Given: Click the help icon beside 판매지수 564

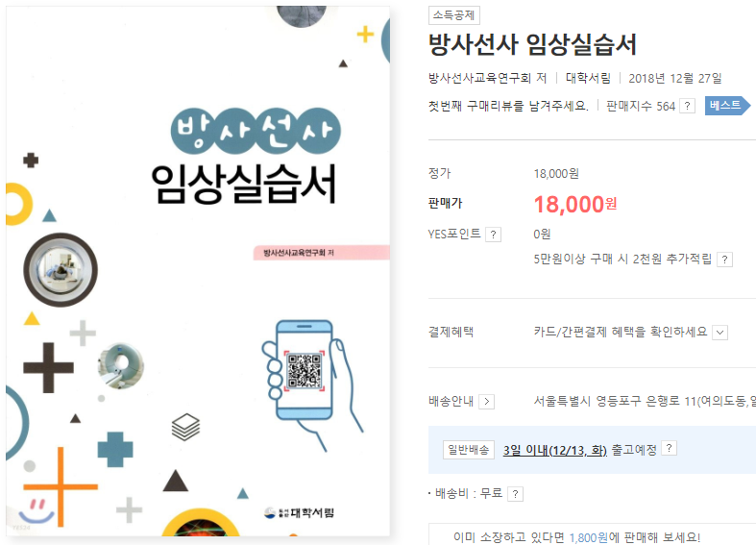Looking at the screenshot, I should [688, 106].
